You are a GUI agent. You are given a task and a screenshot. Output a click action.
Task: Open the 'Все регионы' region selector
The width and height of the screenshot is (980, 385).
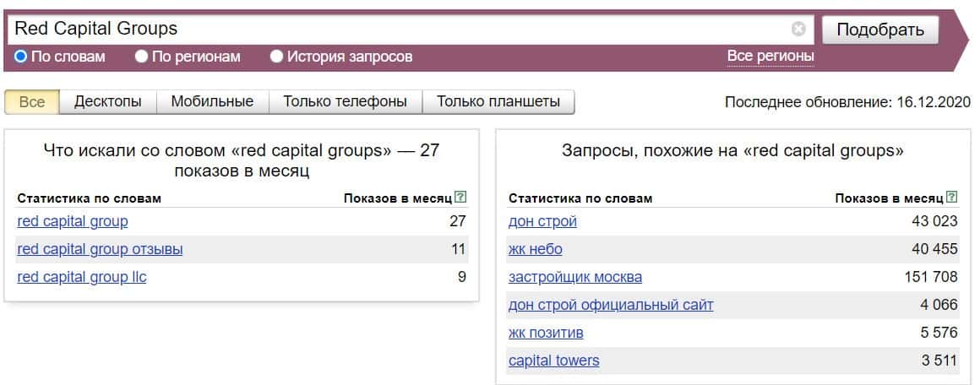pos(770,57)
